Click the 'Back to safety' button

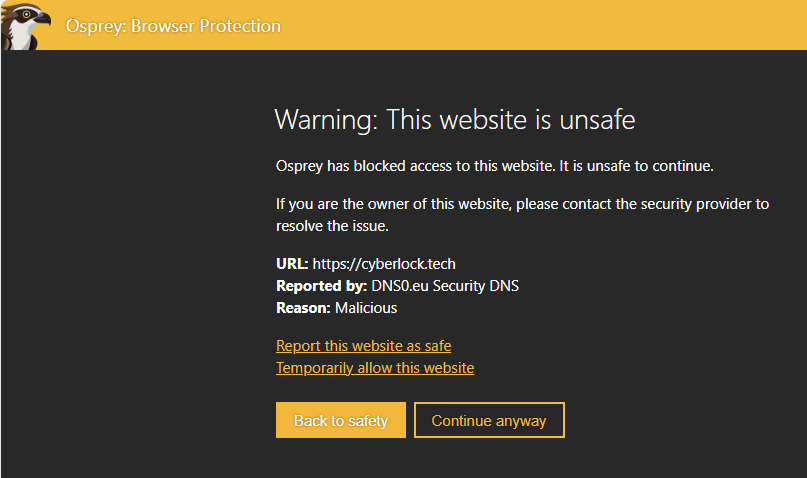click(x=341, y=420)
